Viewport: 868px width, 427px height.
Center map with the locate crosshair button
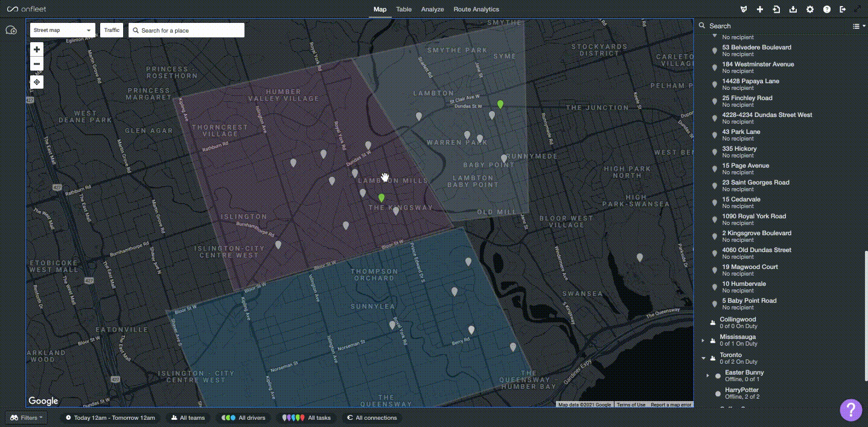(x=37, y=81)
